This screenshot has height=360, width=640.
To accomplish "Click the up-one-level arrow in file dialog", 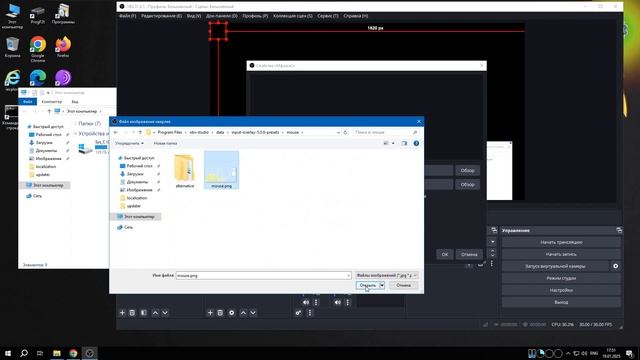I will pos(140,132).
